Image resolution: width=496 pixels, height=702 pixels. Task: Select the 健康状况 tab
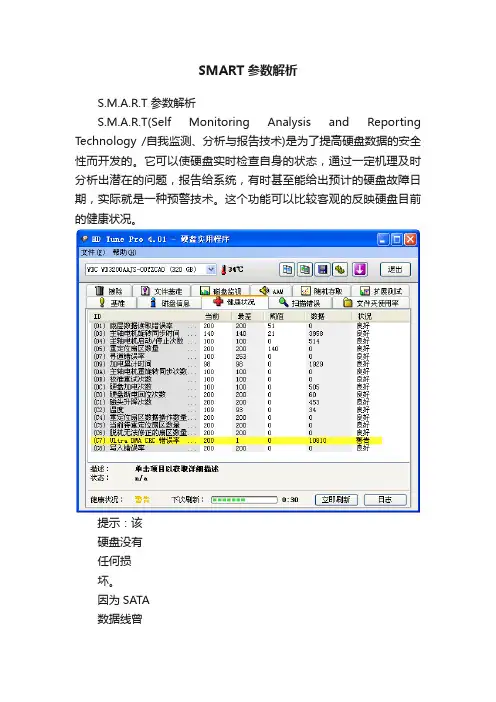point(235,302)
